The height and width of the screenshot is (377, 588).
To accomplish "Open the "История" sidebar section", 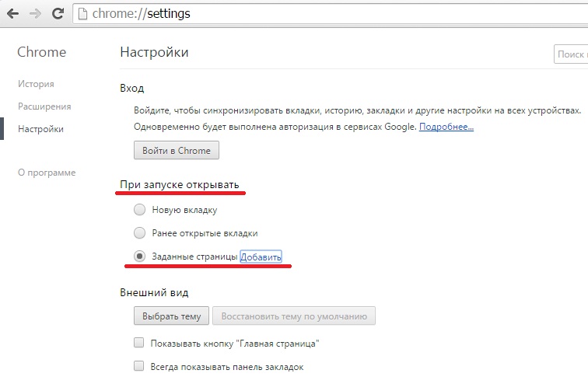I will click(x=36, y=83).
